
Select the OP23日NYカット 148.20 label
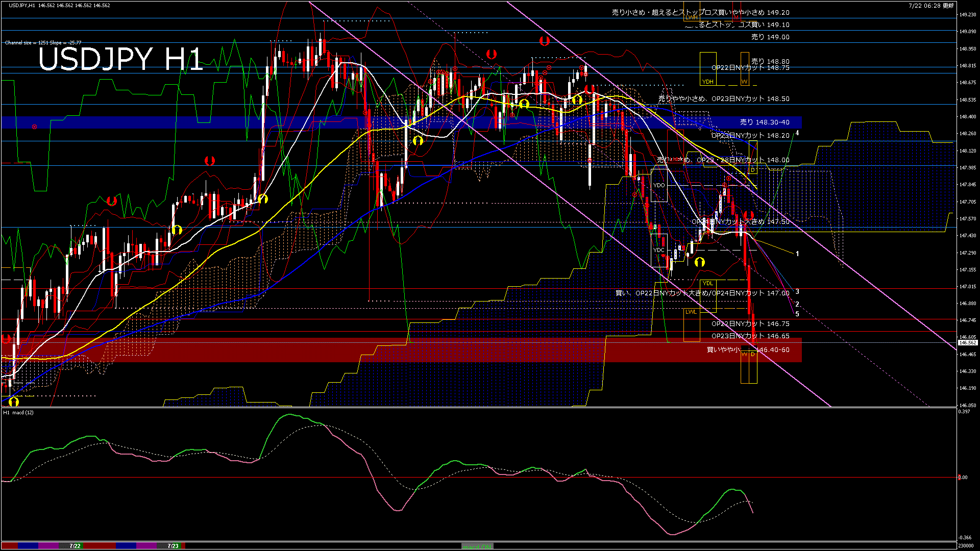click(750, 135)
